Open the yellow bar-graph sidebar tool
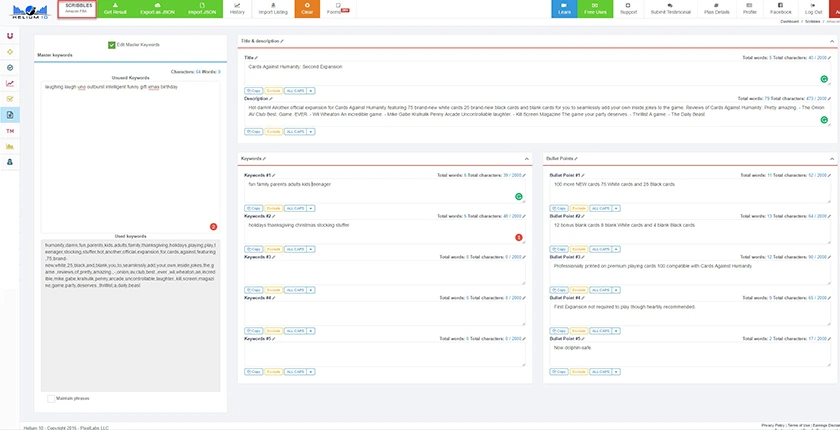840x430 pixels. tap(10, 146)
